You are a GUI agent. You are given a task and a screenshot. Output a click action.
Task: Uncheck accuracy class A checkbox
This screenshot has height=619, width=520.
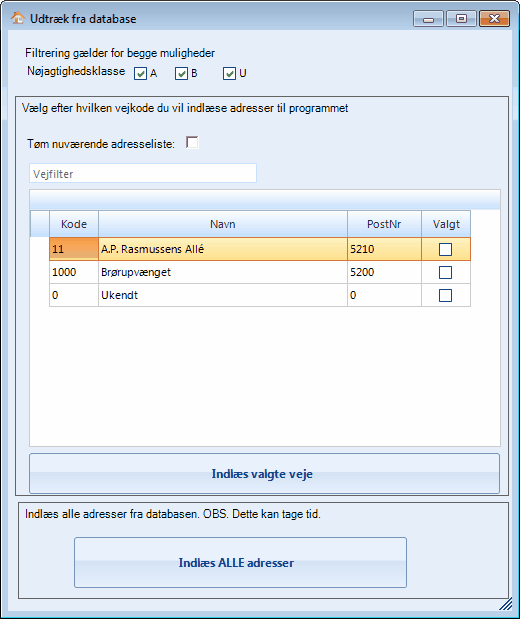(x=141, y=73)
